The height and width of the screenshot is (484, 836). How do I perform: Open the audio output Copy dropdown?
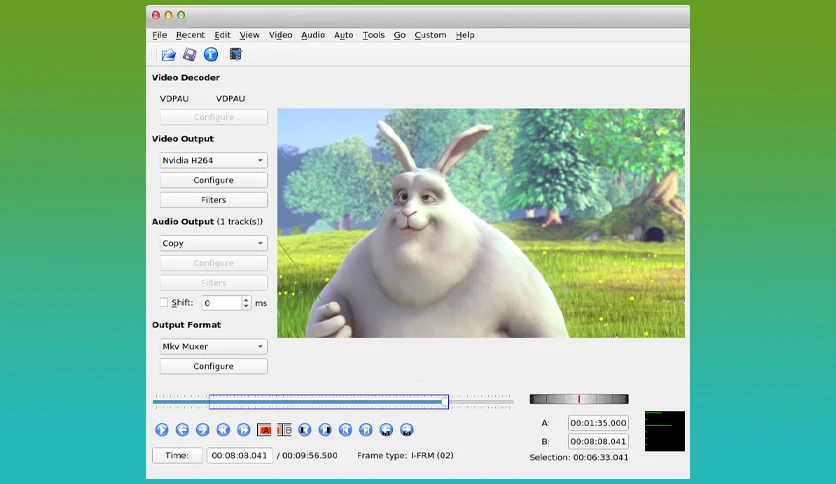pyautogui.click(x=213, y=243)
